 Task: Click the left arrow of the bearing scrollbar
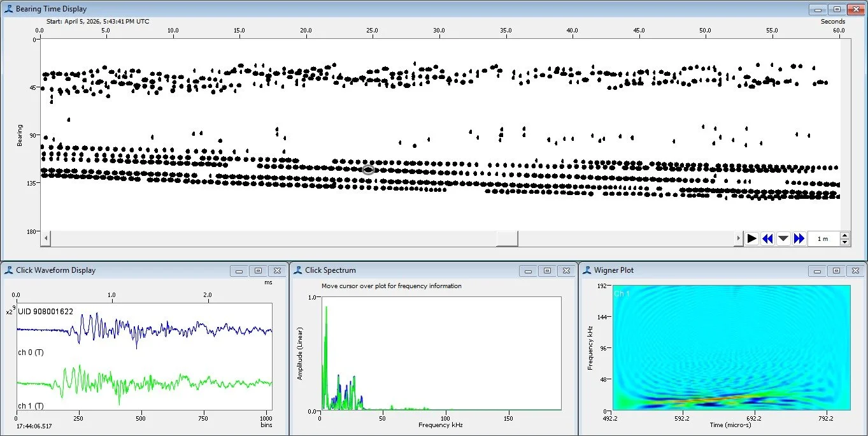click(45, 238)
